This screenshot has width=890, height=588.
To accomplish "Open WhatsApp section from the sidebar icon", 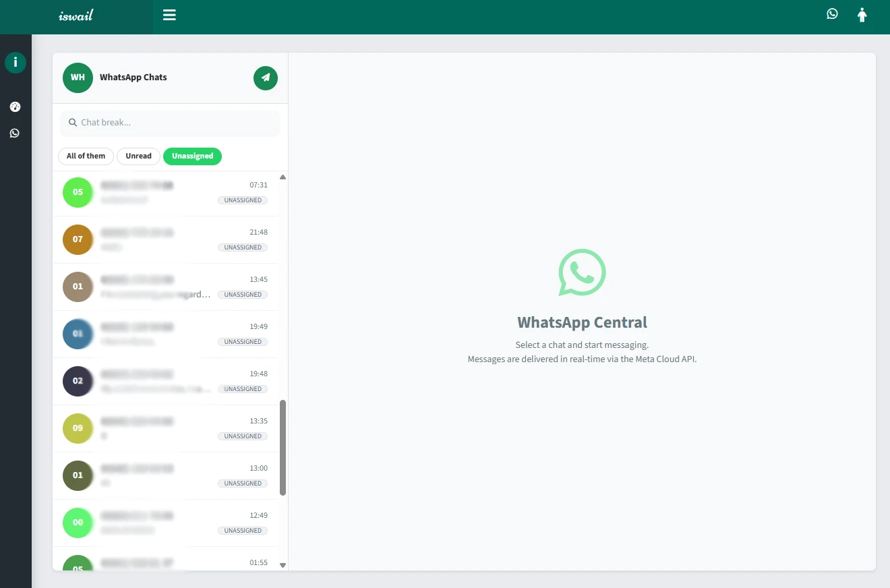I will coord(15,133).
